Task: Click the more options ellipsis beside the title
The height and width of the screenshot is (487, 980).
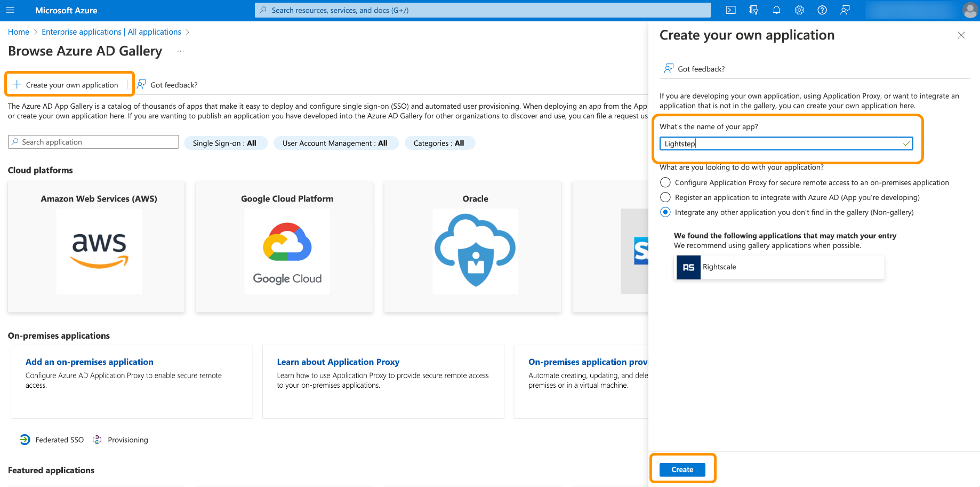Action: (x=181, y=51)
